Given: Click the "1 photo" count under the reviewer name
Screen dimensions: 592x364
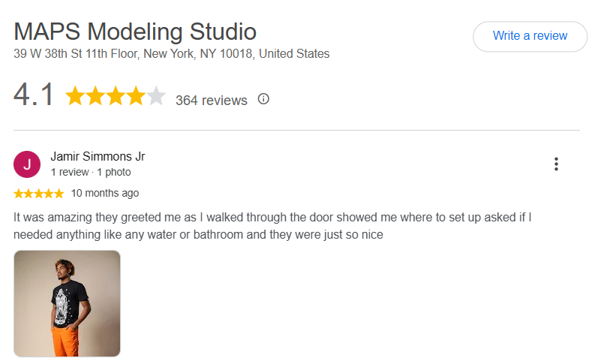Looking at the screenshot, I should pos(114,172).
